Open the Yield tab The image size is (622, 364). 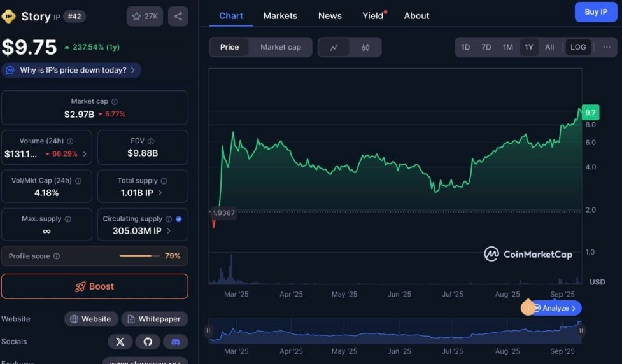click(373, 16)
